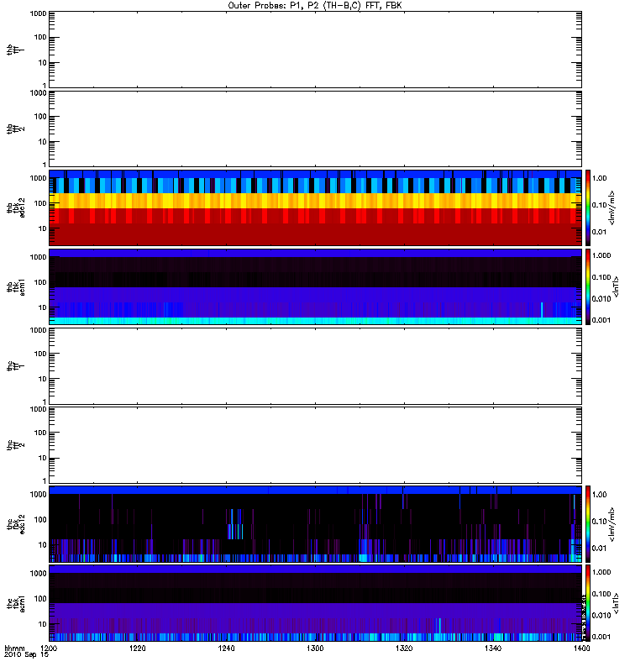Select the 'thb fff 1' axis label
Image resolution: width=630 pixels, height=672 pixels.
click(15, 50)
